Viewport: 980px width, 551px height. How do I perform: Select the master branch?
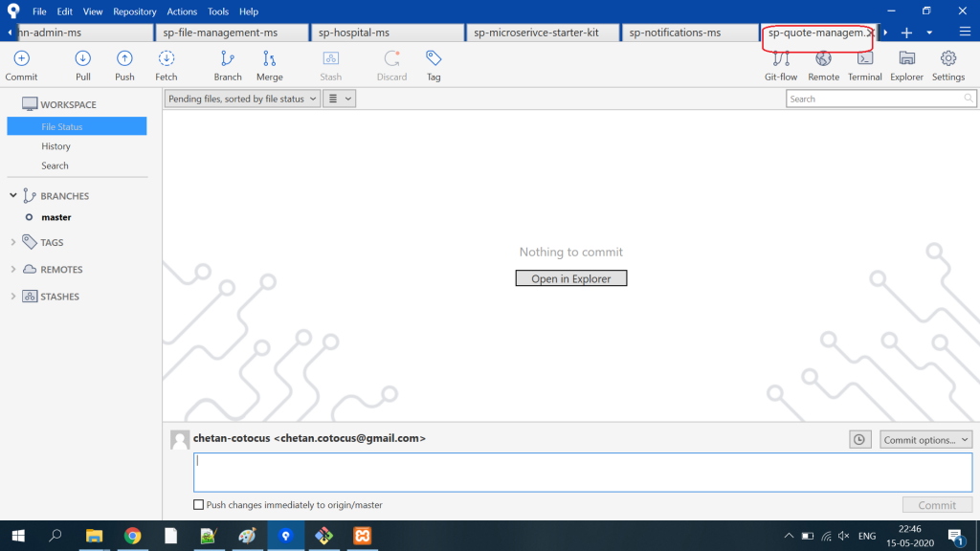[56, 217]
